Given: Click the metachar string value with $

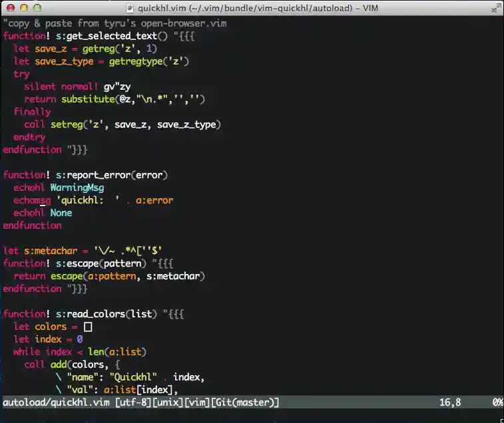Looking at the screenshot, I should click(x=128, y=251).
